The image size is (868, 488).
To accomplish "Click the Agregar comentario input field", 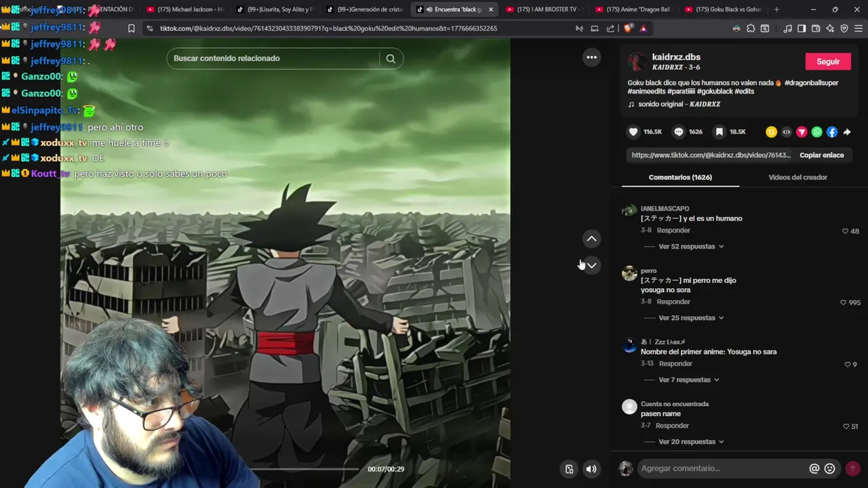I will click(x=722, y=468).
